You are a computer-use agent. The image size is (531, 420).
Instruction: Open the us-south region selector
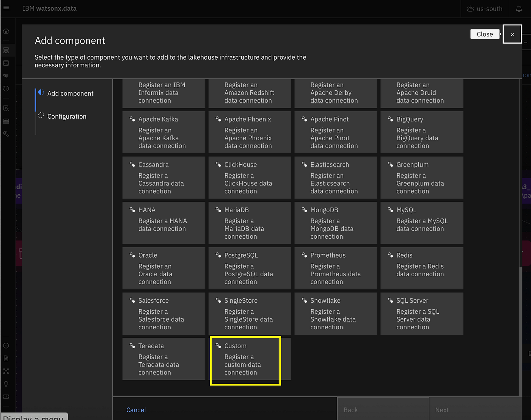pos(485,9)
